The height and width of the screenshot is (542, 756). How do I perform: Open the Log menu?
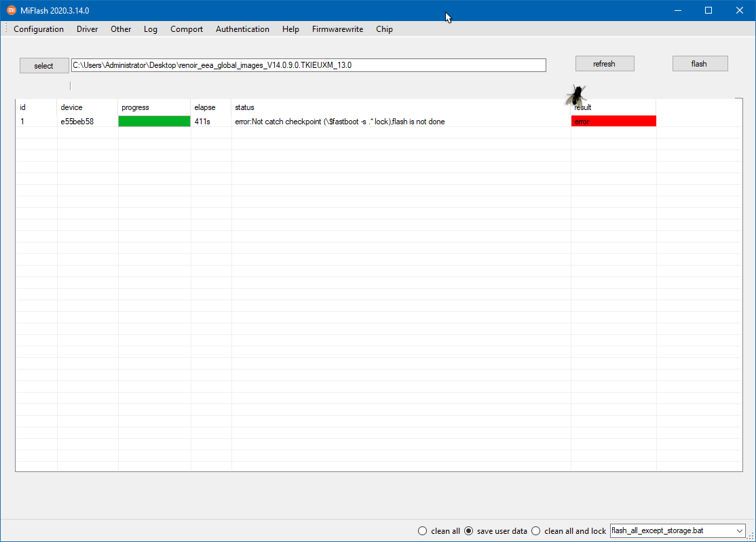coord(151,29)
